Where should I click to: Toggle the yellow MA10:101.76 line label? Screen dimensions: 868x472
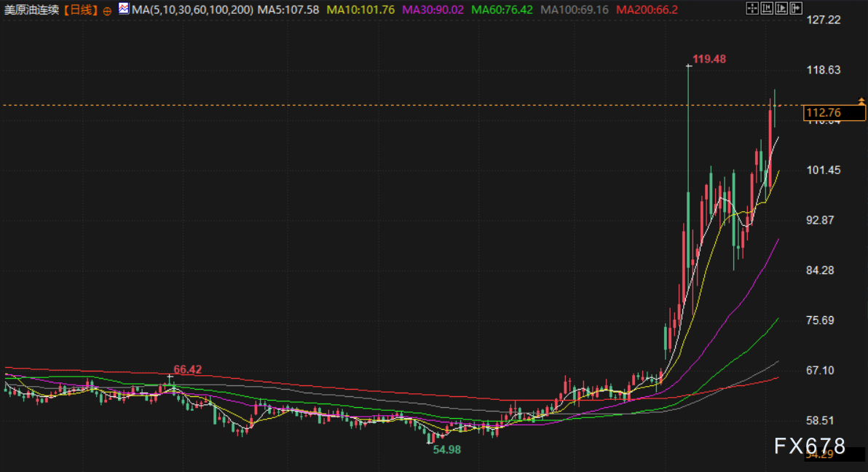pos(360,10)
